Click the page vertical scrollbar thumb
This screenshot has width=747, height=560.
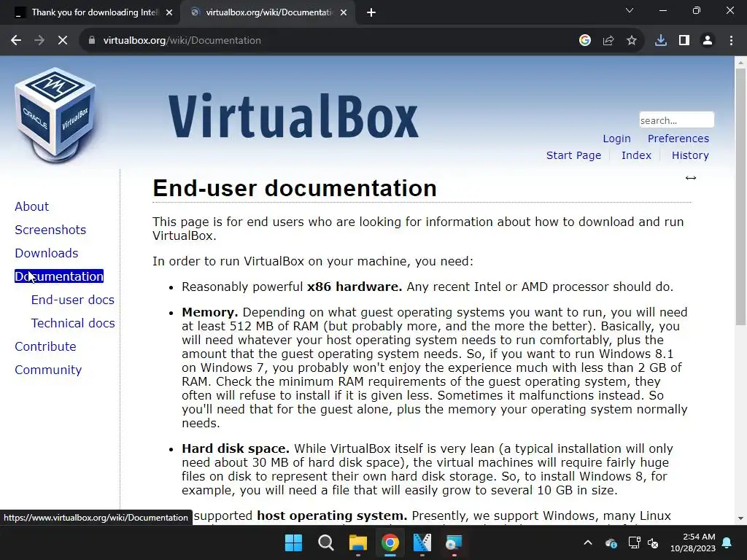[740, 197]
